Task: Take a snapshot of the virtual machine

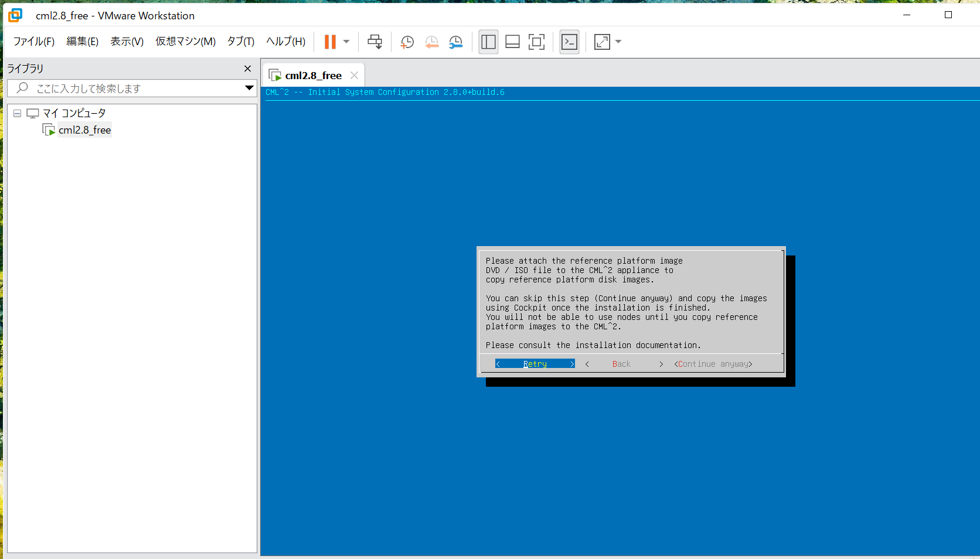Action: click(407, 42)
